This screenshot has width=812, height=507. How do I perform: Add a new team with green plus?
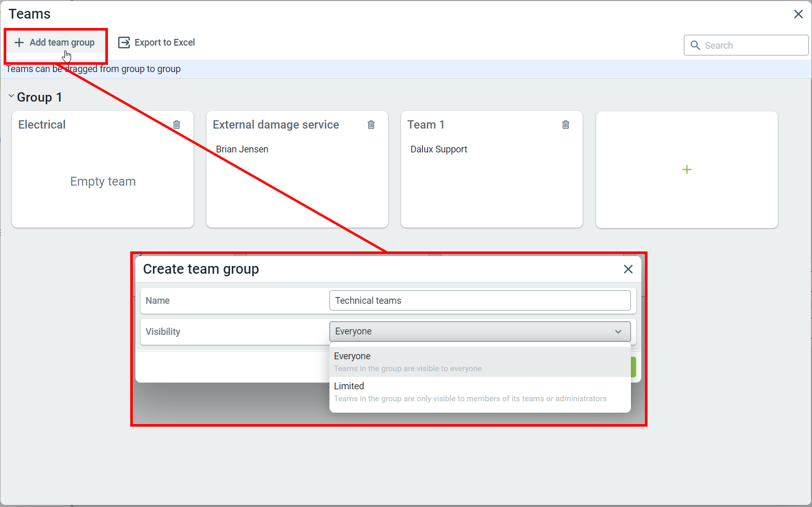tap(686, 170)
